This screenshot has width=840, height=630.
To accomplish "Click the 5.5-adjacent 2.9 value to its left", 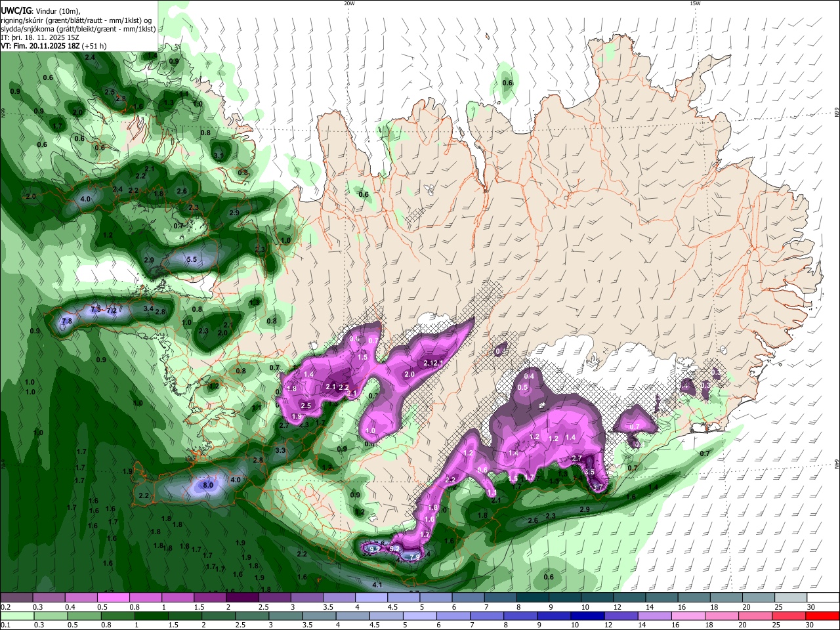I will tap(149, 260).
